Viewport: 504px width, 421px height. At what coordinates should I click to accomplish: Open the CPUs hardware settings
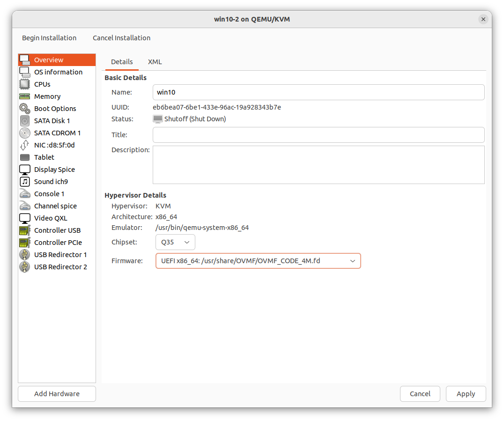tap(42, 84)
